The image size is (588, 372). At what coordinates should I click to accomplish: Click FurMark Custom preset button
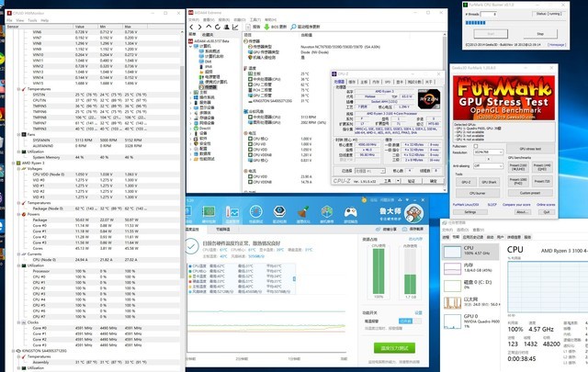tap(530, 193)
